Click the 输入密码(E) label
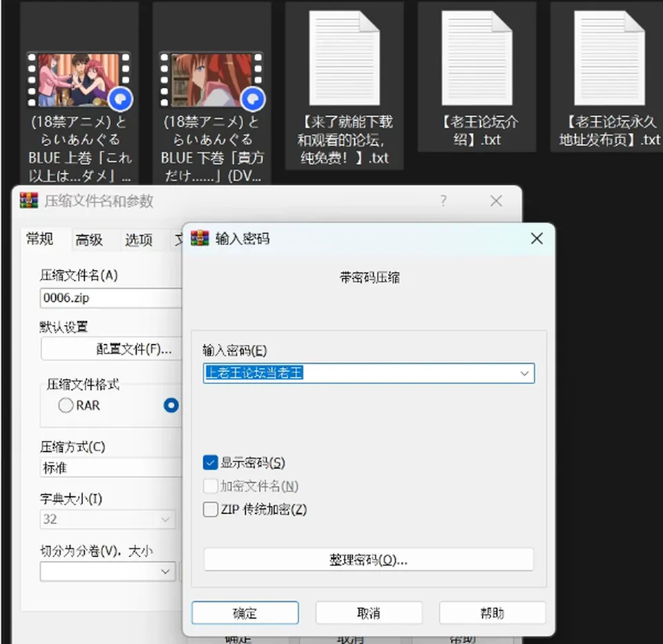 pyautogui.click(x=235, y=351)
